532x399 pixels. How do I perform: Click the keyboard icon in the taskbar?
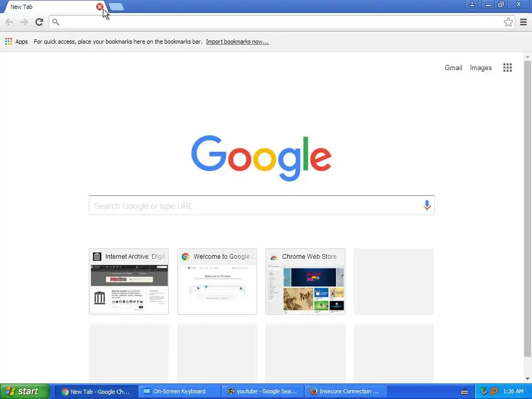(464, 392)
